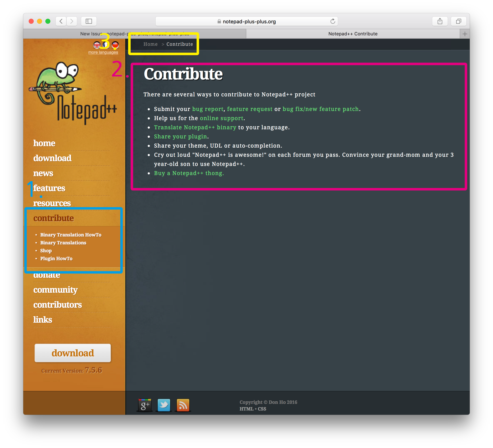Open the more languages link
This screenshot has width=493, height=448.
[103, 52]
